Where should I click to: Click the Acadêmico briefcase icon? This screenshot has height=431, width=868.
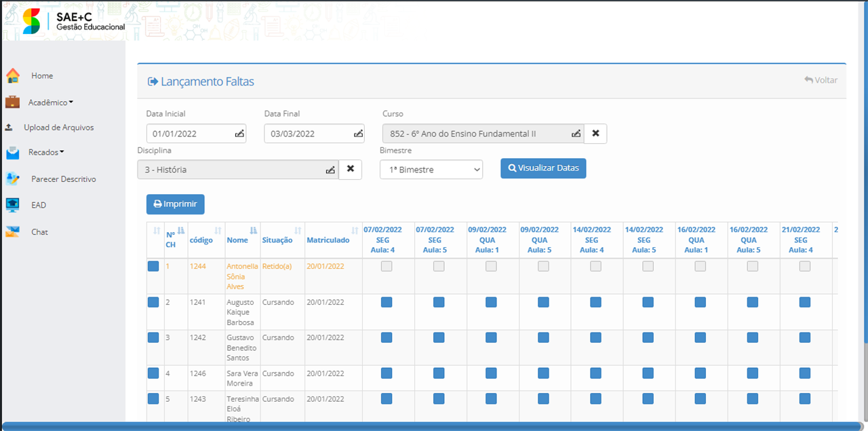(12, 102)
